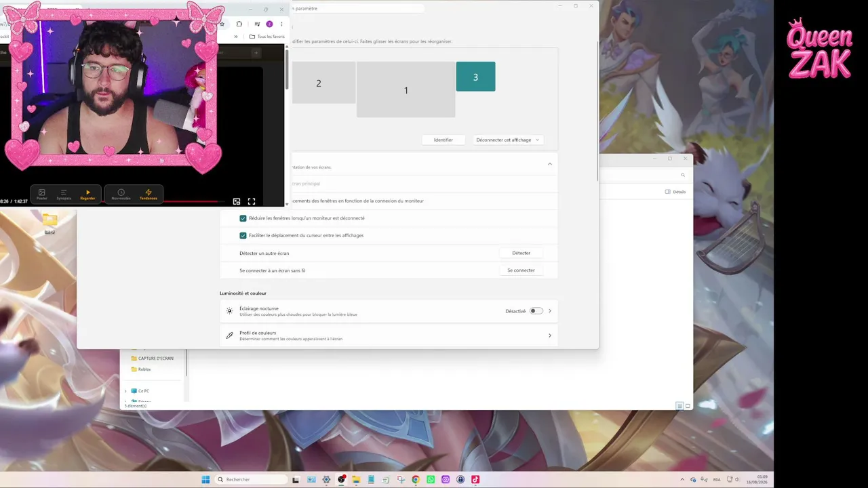Click the FRA keyboard language indicator
This screenshot has height=488, width=868.
point(717,480)
